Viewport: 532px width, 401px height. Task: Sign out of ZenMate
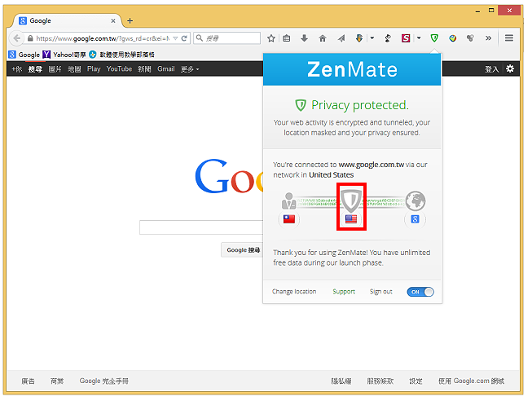380,292
